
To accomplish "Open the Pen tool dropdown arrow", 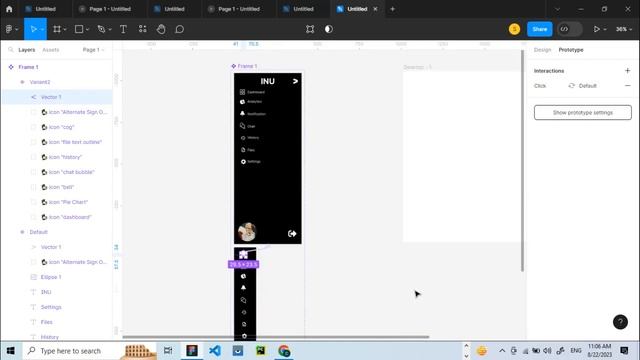I will click(110, 29).
